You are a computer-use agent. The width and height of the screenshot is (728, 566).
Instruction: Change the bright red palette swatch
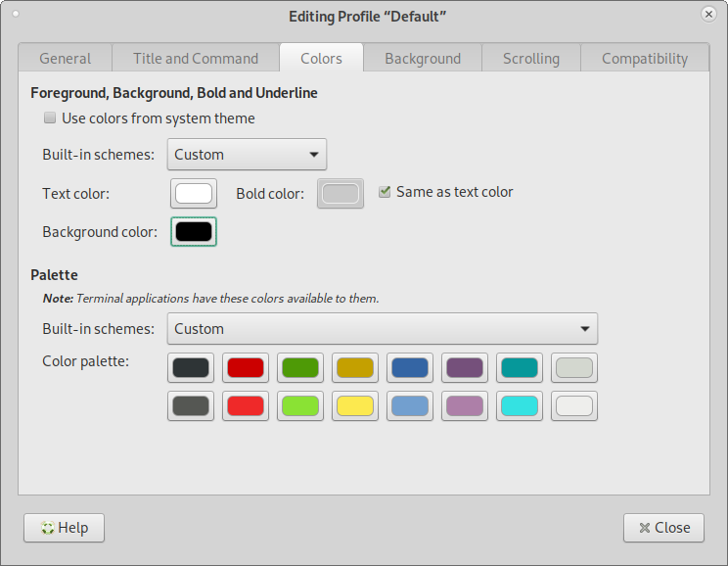tap(246, 405)
